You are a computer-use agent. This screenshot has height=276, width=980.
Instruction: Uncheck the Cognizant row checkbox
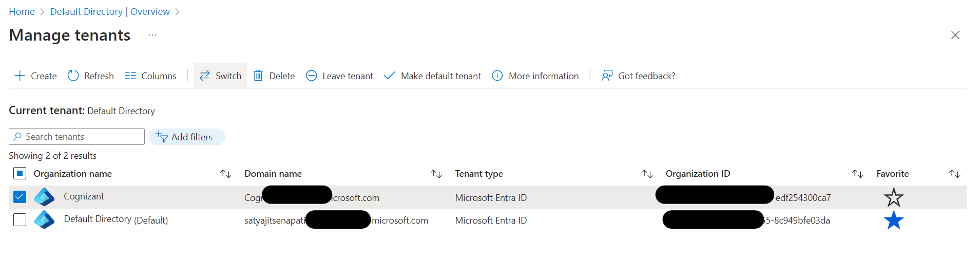point(20,197)
